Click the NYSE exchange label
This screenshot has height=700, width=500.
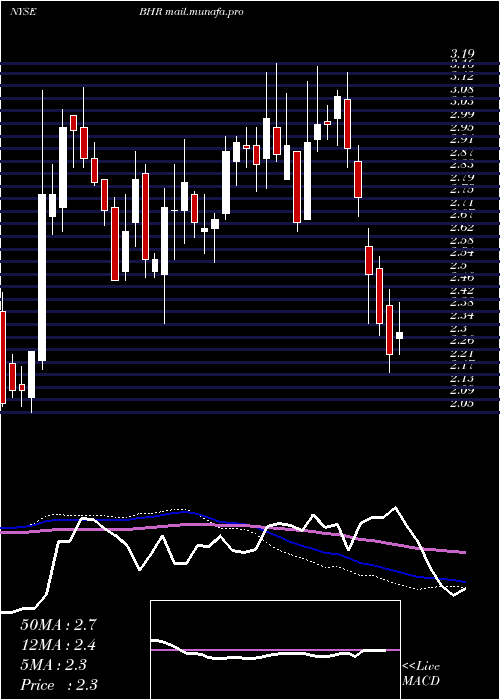click(x=23, y=12)
